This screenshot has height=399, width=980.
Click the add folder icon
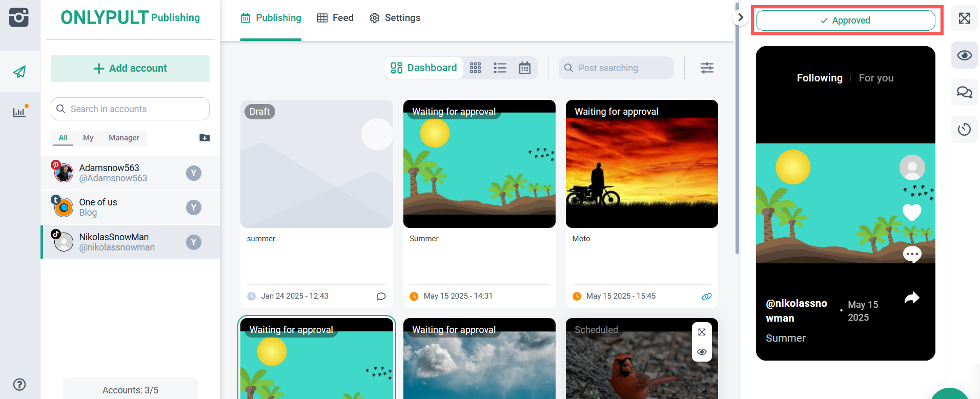tap(205, 138)
